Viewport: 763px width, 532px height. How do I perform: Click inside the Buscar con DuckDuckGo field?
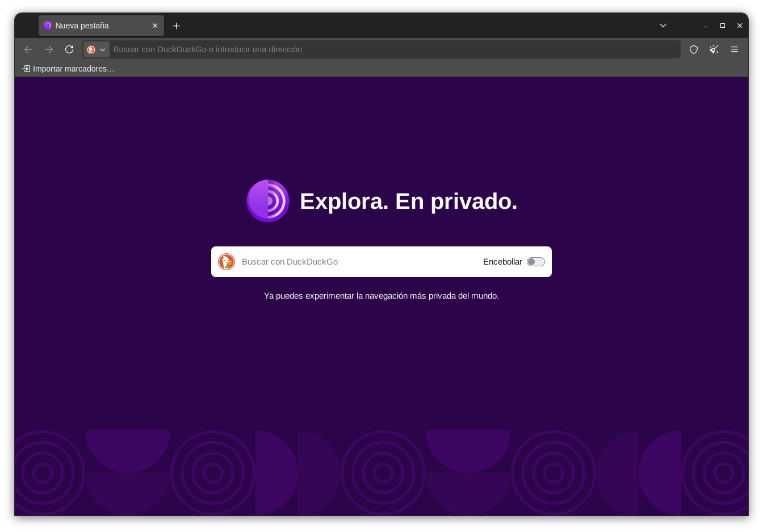(341, 262)
